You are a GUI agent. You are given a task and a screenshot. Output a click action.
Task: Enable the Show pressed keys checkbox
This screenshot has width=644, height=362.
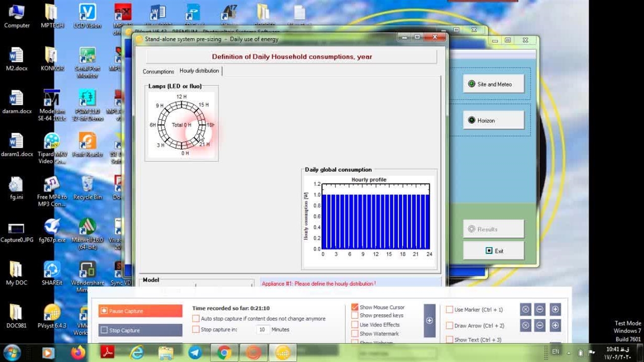[355, 316]
